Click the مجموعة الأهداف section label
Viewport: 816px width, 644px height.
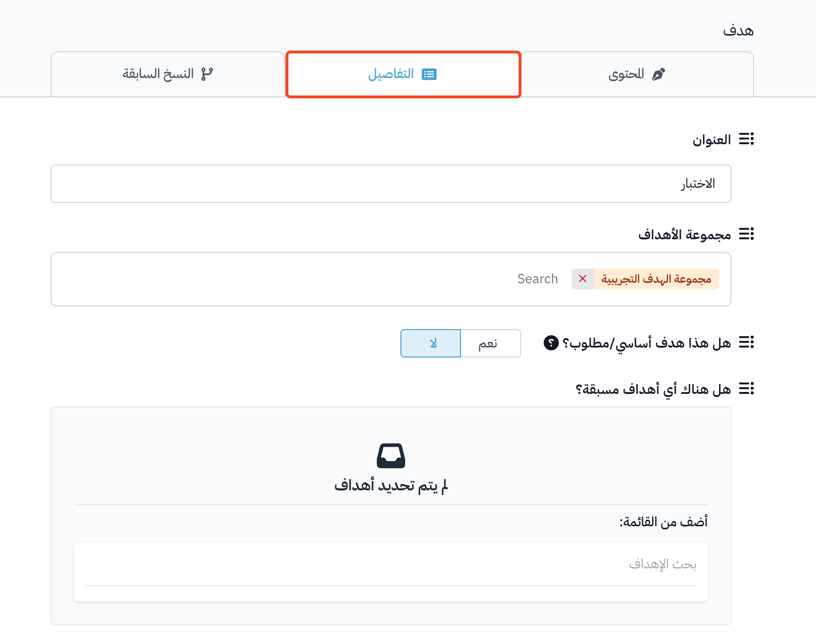click(x=685, y=235)
